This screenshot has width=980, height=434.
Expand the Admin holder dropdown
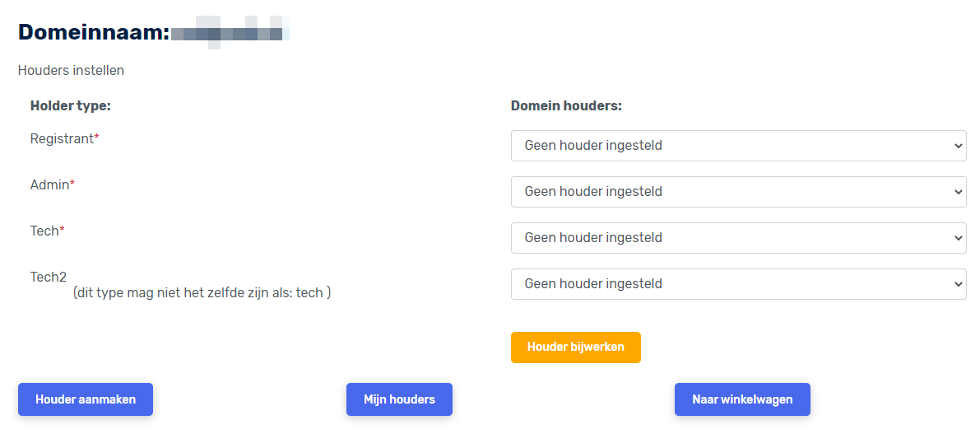coord(738,192)
